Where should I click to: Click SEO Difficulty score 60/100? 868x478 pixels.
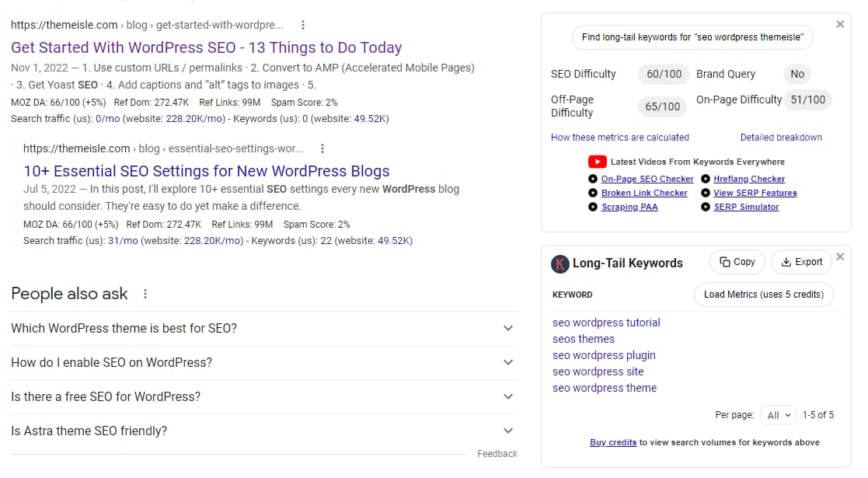(x=664, y=74)
